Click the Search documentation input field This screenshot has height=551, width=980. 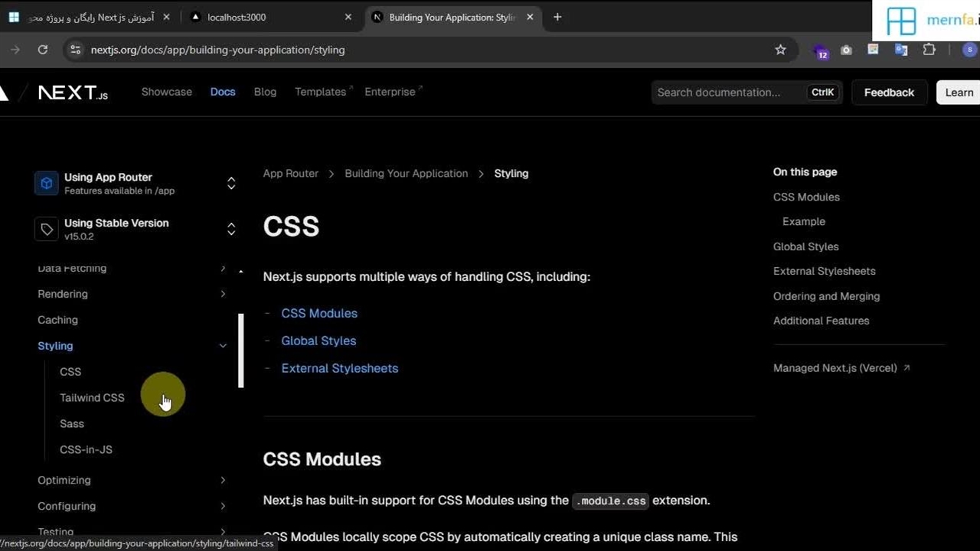tap(727, 93)
